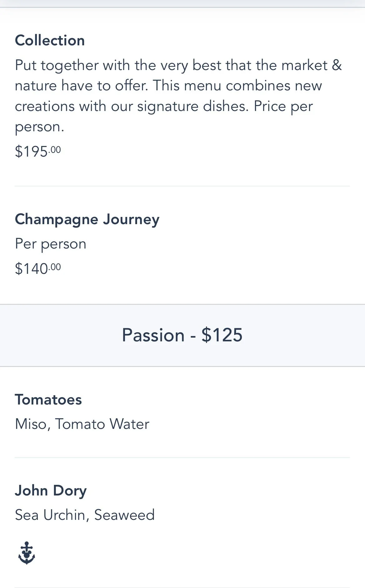Tap the 'Miso, Tomato Water' description
The width and height of the screenshot is (365, 588).
click(x=82, y=424)
